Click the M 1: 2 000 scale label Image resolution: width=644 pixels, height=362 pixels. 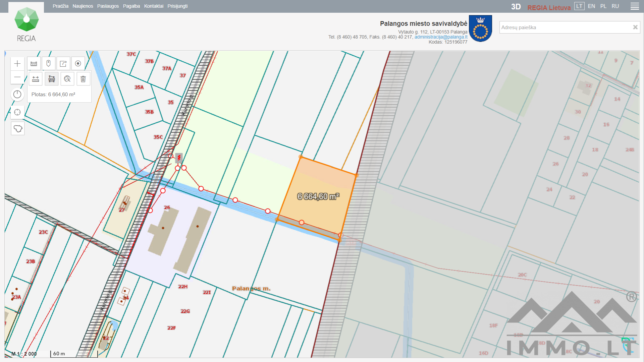coord(24,354)
